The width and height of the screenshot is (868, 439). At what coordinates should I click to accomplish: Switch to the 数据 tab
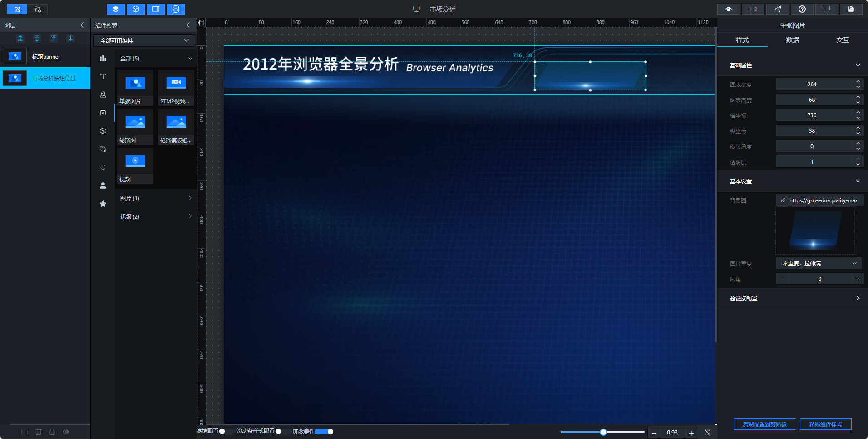tap(793, 40)
